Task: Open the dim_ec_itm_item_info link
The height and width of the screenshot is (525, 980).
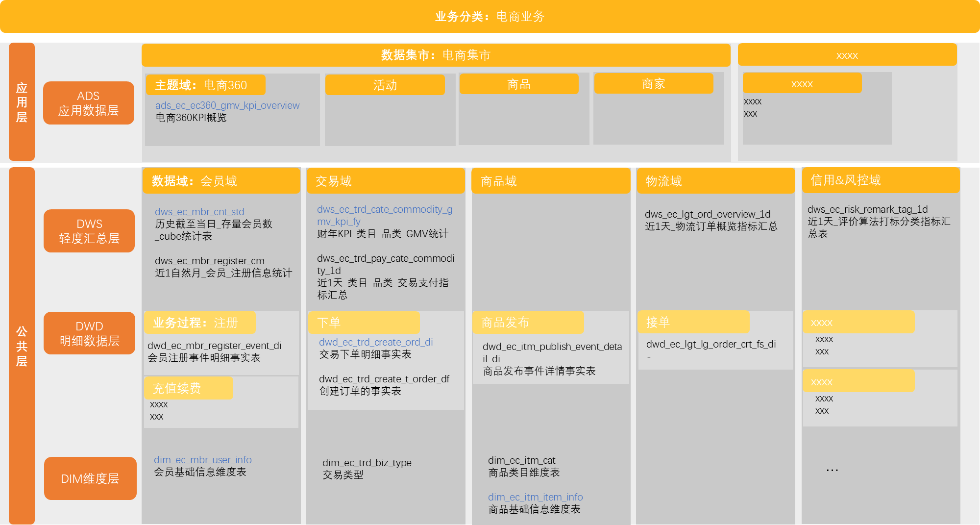Action: click(535, 497)
